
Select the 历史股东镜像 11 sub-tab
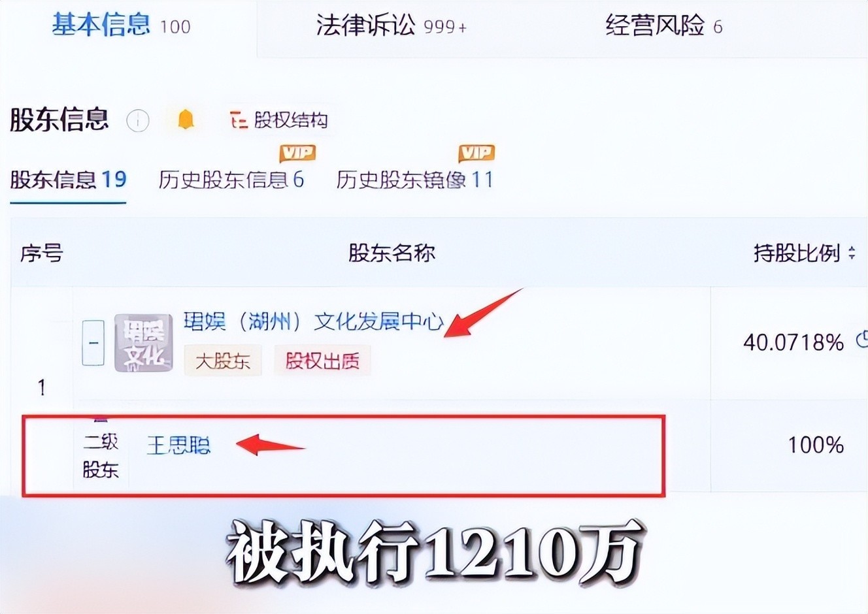[x=414, y=180]
